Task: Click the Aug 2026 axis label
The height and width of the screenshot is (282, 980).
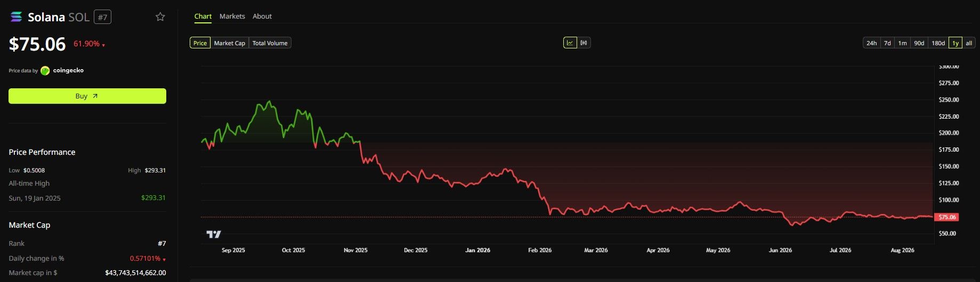Action: point(903,250)
